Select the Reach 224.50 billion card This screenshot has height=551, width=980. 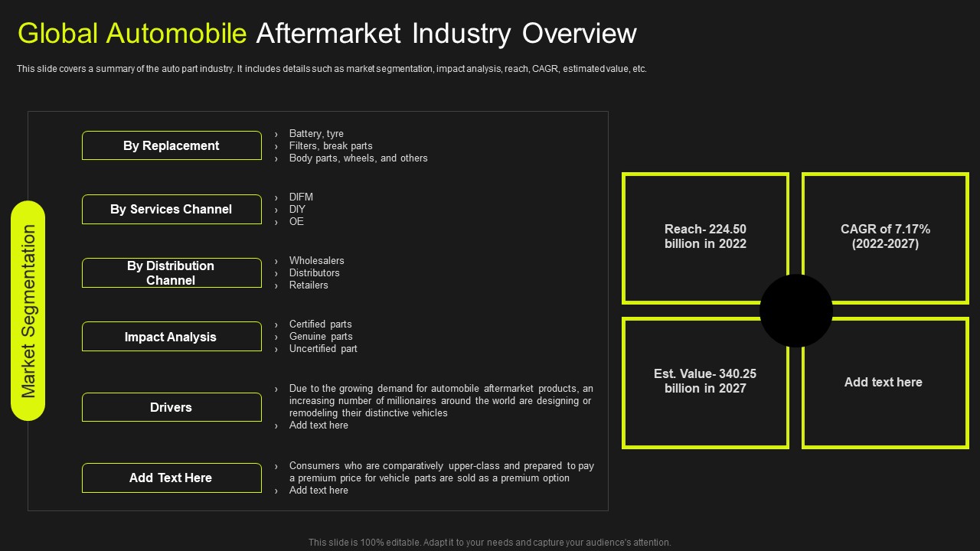coord(705,237)
